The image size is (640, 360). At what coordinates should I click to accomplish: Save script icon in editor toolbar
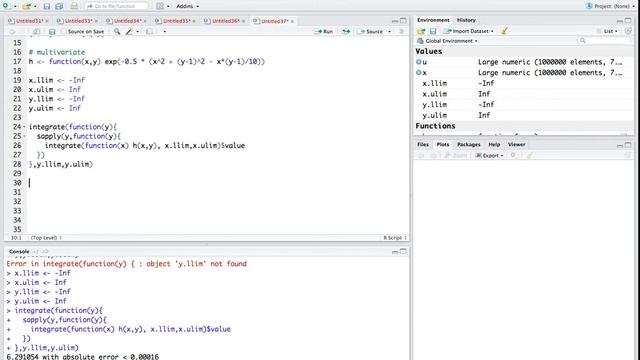[x=52, y=31]
